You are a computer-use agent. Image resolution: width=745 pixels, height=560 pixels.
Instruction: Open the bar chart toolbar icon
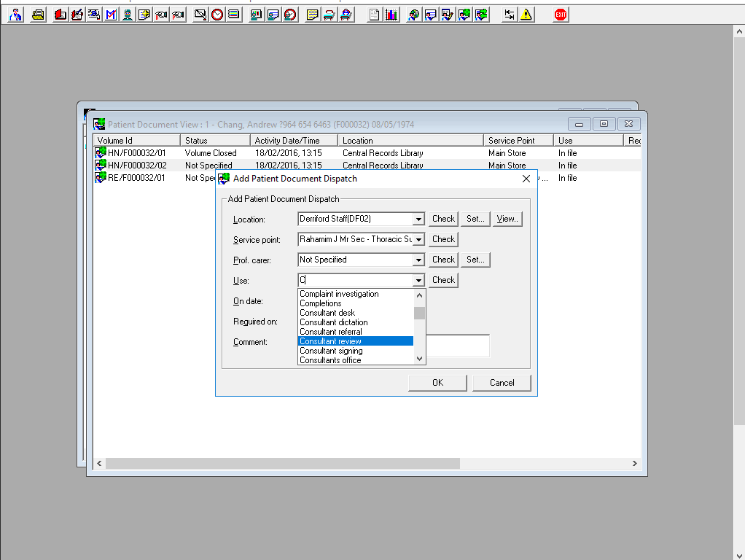click(x=391, y=15)
